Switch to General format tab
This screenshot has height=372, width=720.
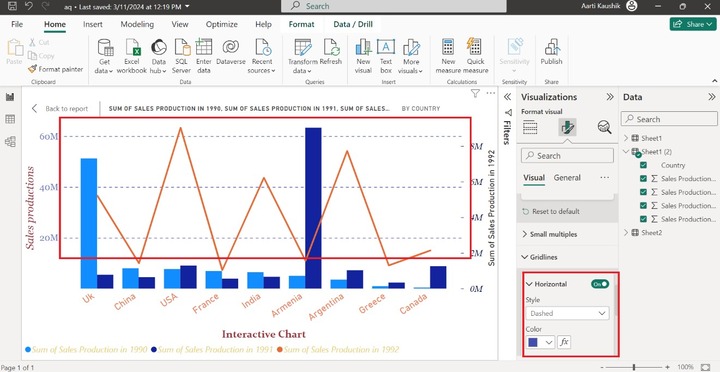[567, 178]
